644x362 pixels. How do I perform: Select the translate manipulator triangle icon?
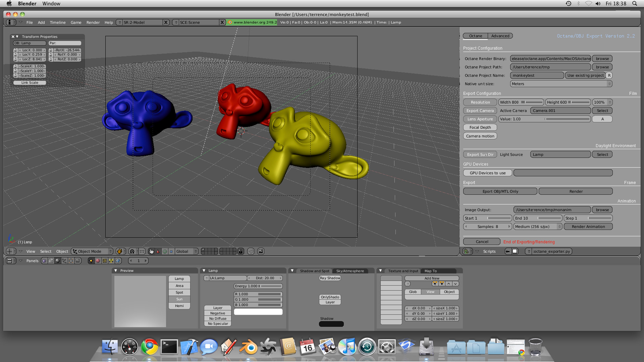tap(158, 251)
